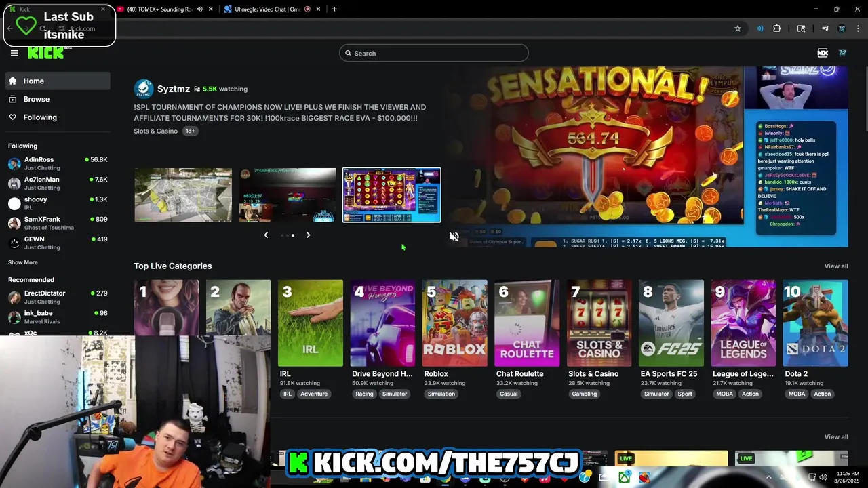Screen dimensions: 868x488
Task: Go to Home in Kick sidebar
Action: click(58, 81)
